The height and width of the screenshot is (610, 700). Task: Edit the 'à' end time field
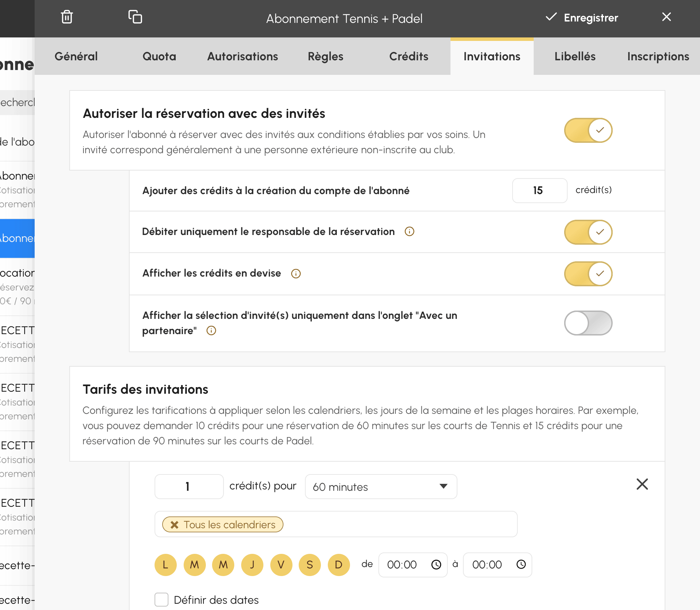497,565
